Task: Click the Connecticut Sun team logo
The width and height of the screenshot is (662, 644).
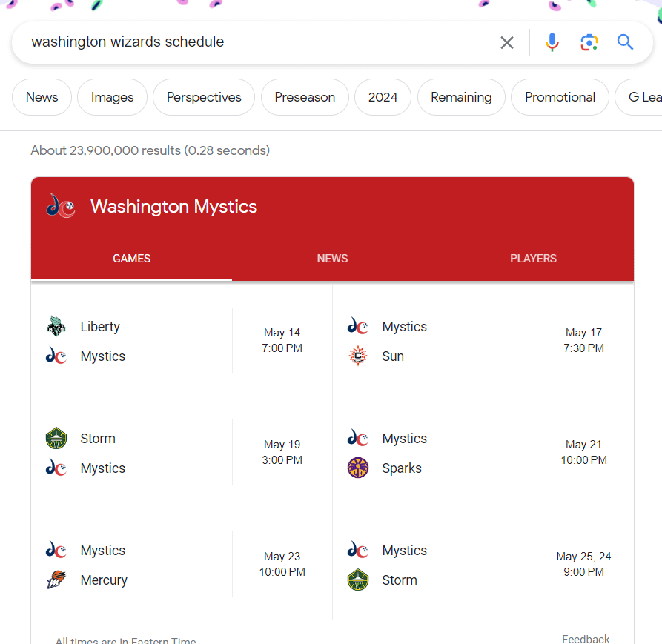Action: click(x=358, y=356)
